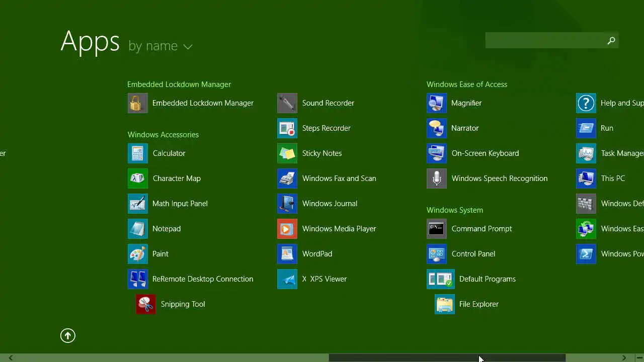Click the Windows System group header
This screenshot has width=644, height=362.
click(455, 210)
